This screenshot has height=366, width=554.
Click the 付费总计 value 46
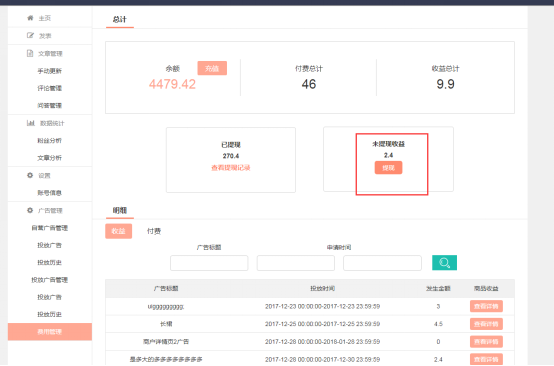click(309, 84)
